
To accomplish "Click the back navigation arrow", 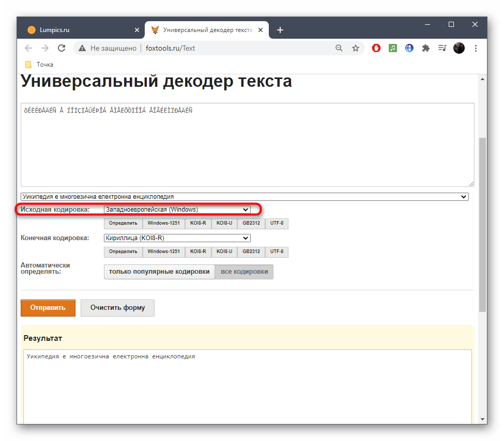I will click(x=28, y=48).
